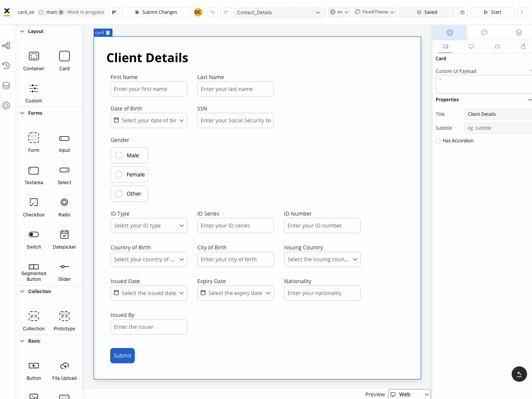The width and height of the screenshot is (532, 399).
Task: Select the Prototype component
Action: pyautogui.click(x=64, y=321)
